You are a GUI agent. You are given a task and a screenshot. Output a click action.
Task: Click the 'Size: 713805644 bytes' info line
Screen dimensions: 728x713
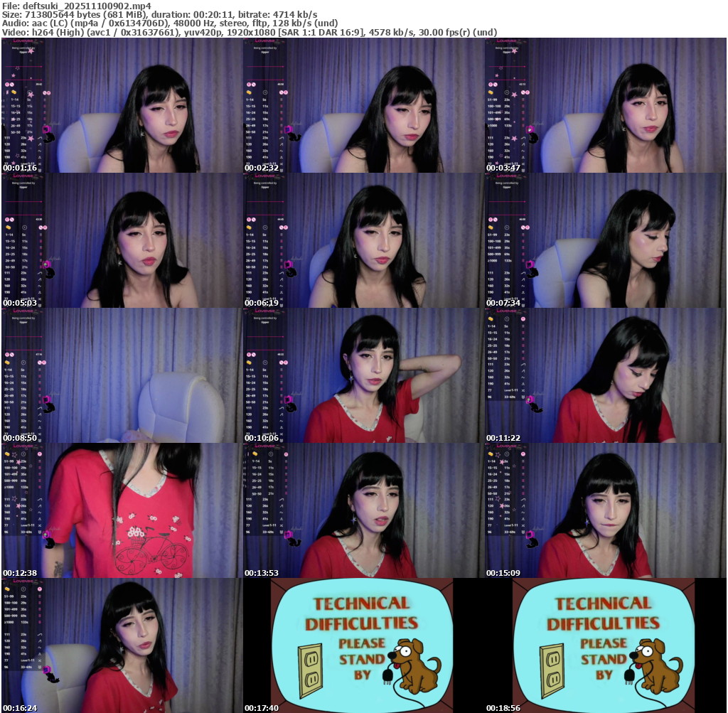pos(160,14)
